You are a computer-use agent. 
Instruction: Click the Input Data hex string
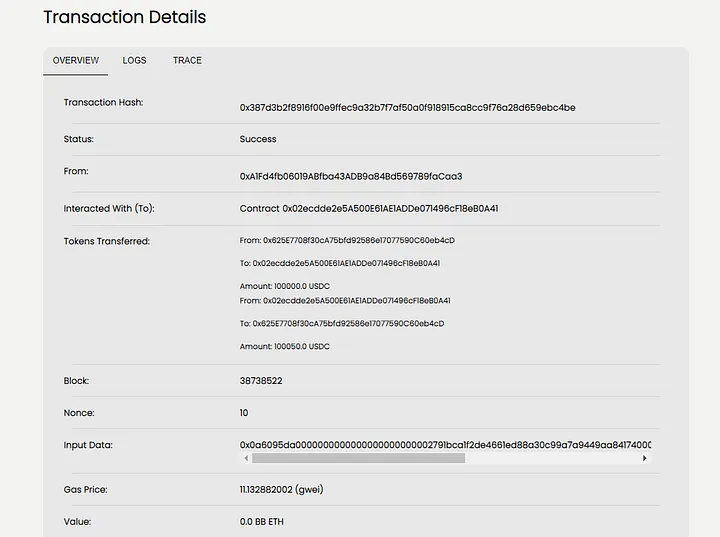[x=445, y=444]
